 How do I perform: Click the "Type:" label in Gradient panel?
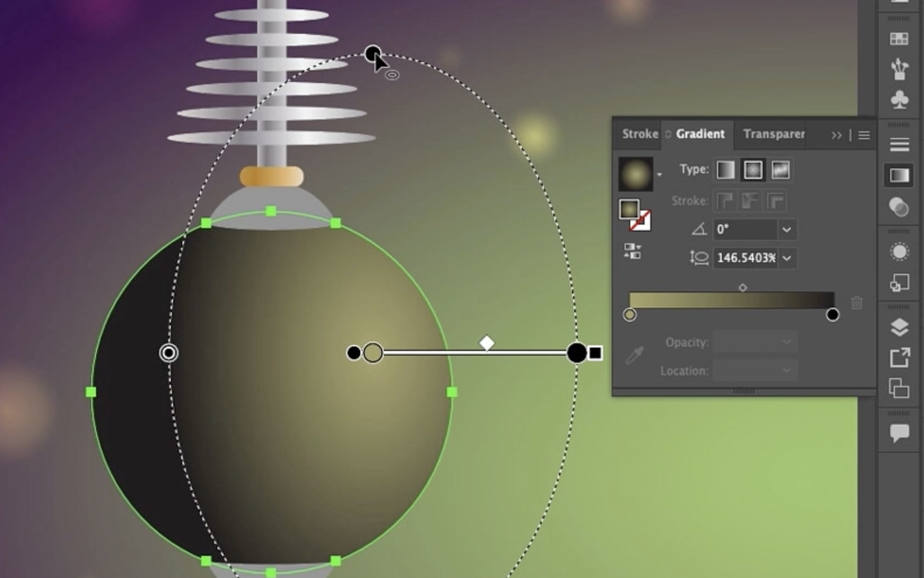pos(694,169)
